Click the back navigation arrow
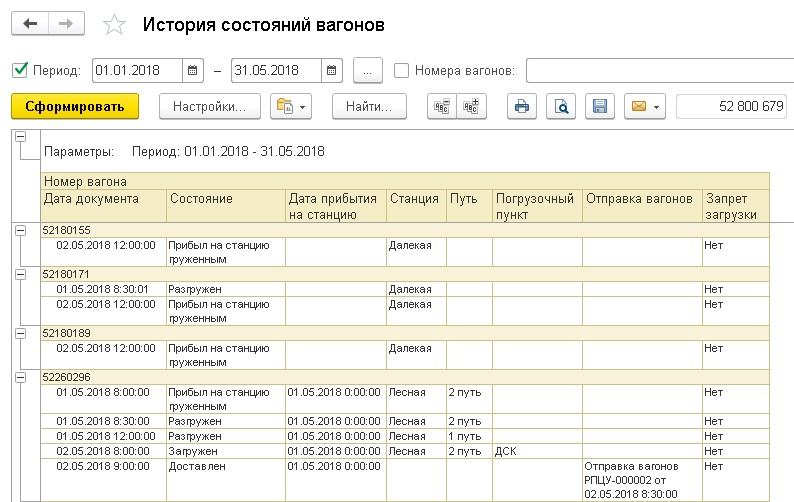Screen dimensions: 794x502 point(30,25)
